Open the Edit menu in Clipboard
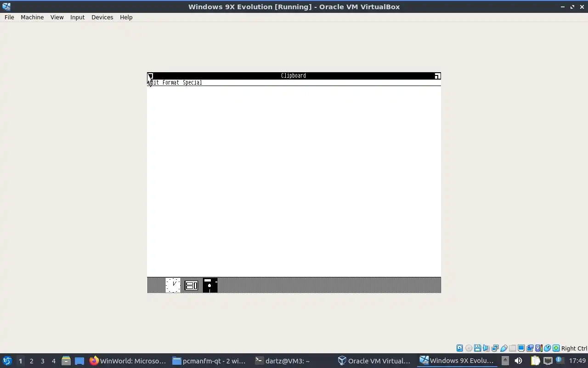This screenshot has width=588, height=368. pyautogui.click(x=153, y=83)
